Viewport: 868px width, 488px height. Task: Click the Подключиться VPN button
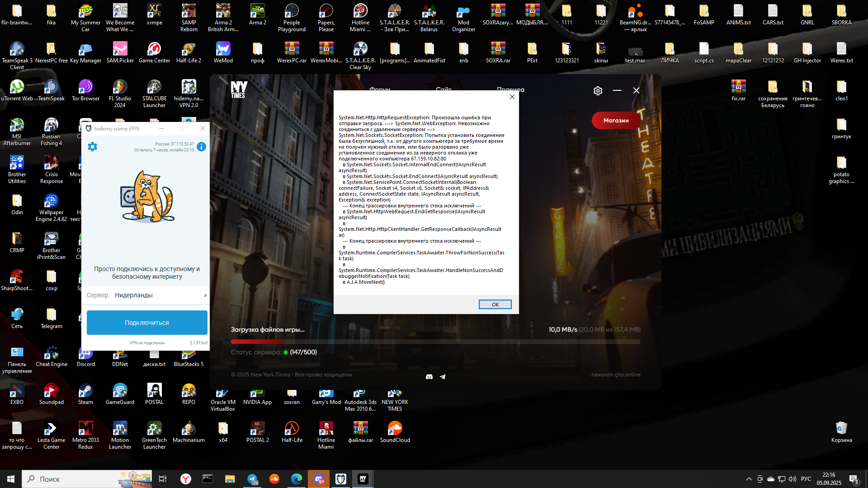tap(147, 323)
